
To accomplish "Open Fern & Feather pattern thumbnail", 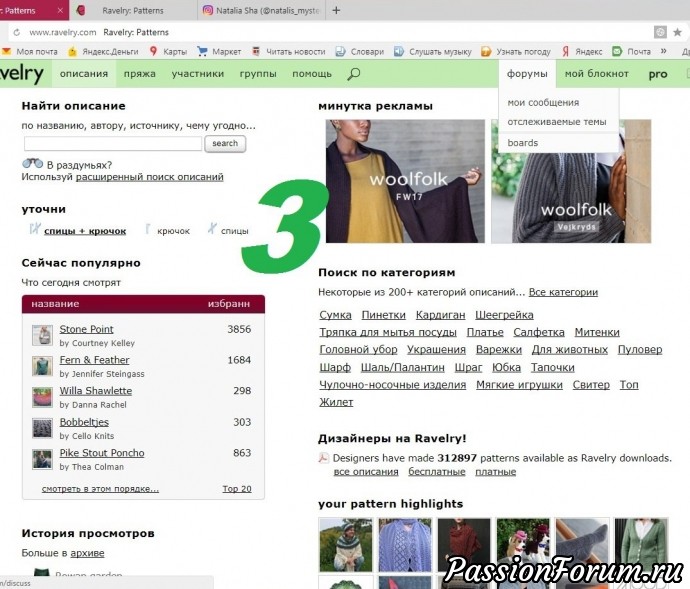I will (x=42, y=366).
